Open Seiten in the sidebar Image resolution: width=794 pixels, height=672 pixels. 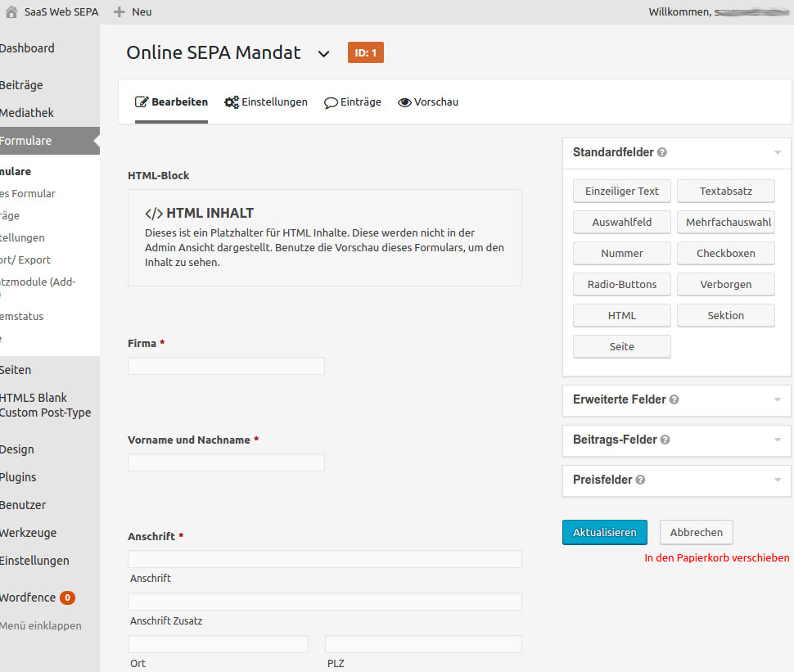(16, 370)
